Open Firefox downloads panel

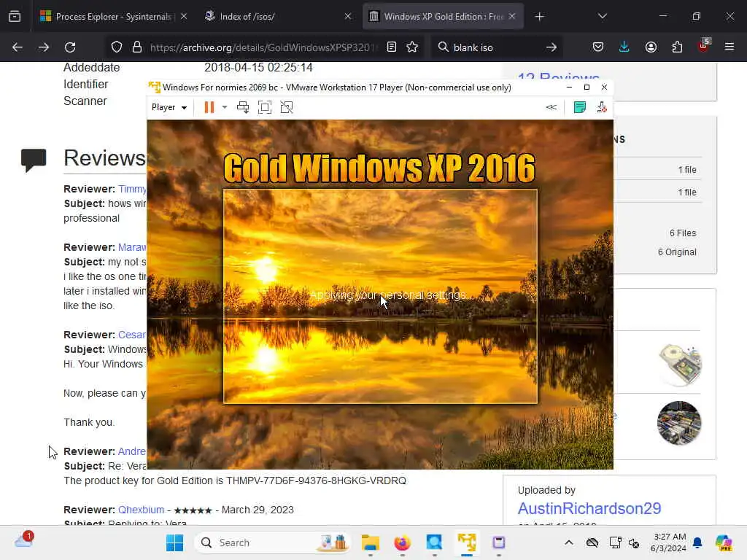[x=624, y=47]
